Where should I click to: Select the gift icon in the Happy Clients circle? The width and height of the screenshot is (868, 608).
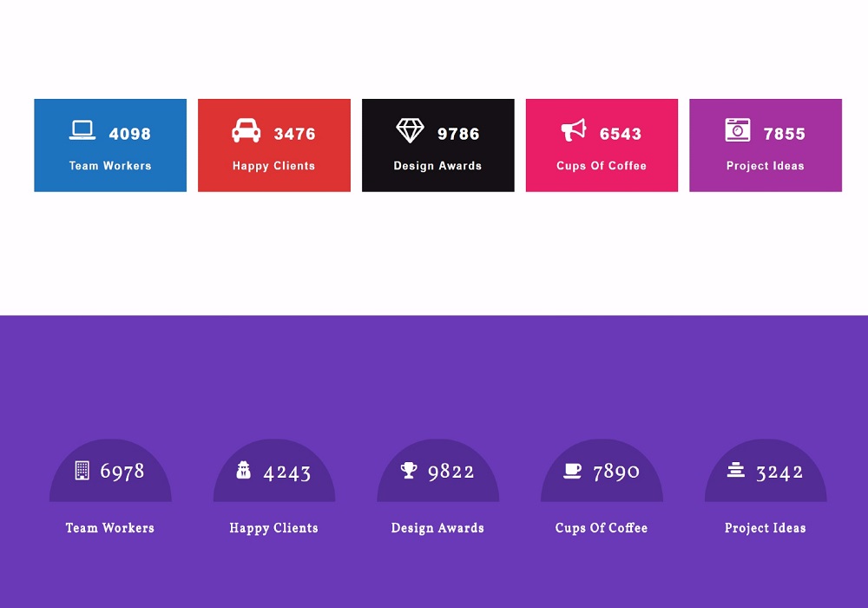[x=246, y=471]
